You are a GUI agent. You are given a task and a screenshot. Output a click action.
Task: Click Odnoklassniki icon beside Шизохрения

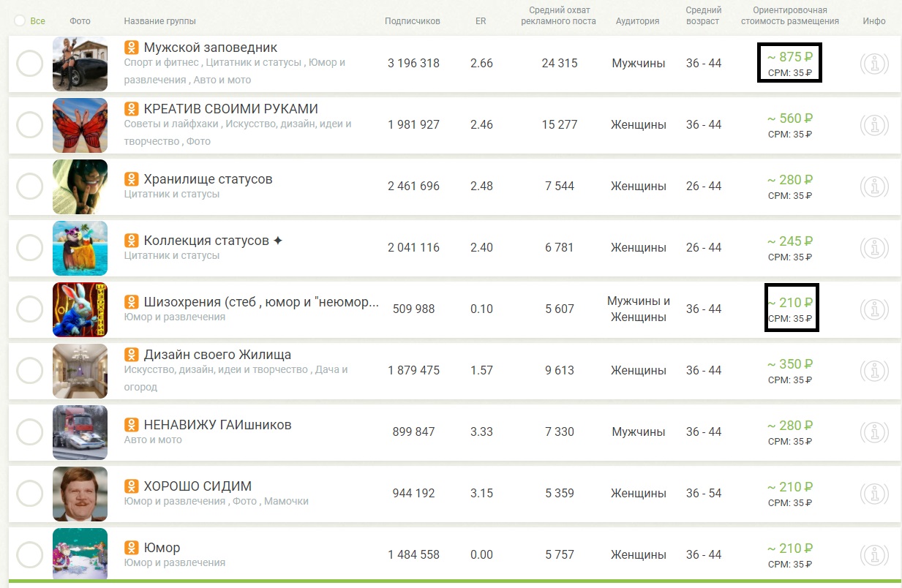[x=131, y=302]
